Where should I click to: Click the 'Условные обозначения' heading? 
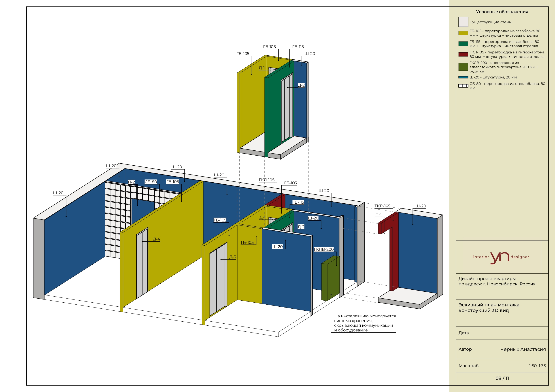pyautogui.click(x=502, y=12)
